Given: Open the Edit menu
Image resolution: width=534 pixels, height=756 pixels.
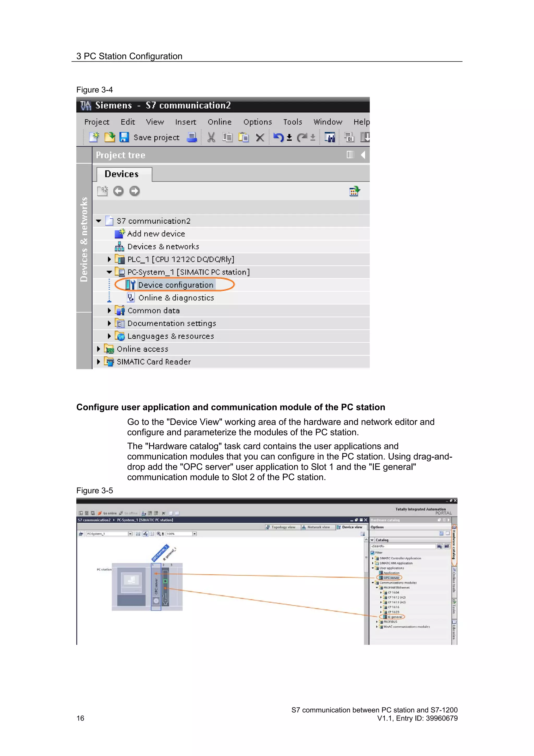Looking at the screenshot, I should point(128,122).
